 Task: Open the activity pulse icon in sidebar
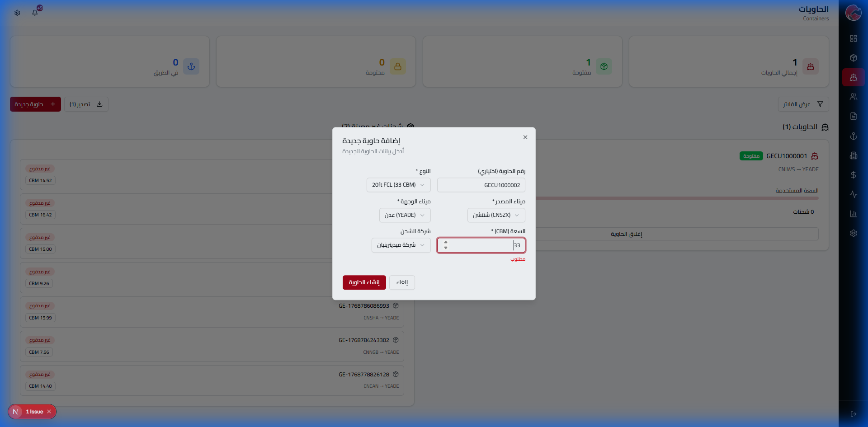click(853, 194)
